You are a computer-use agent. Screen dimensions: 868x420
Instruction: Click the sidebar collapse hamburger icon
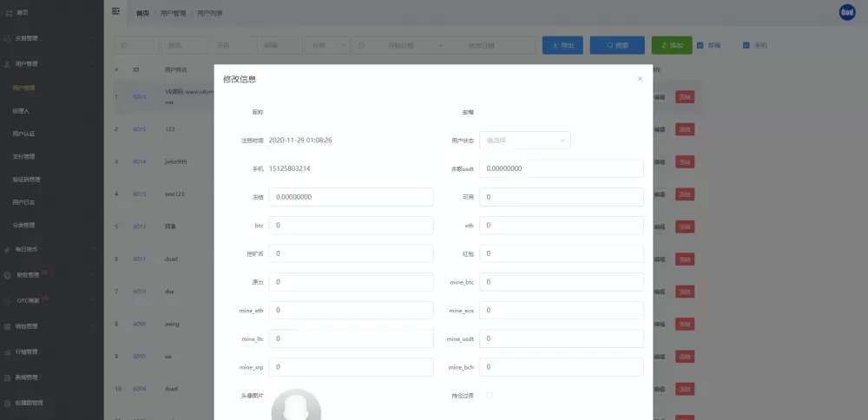[x=116, y=12]
